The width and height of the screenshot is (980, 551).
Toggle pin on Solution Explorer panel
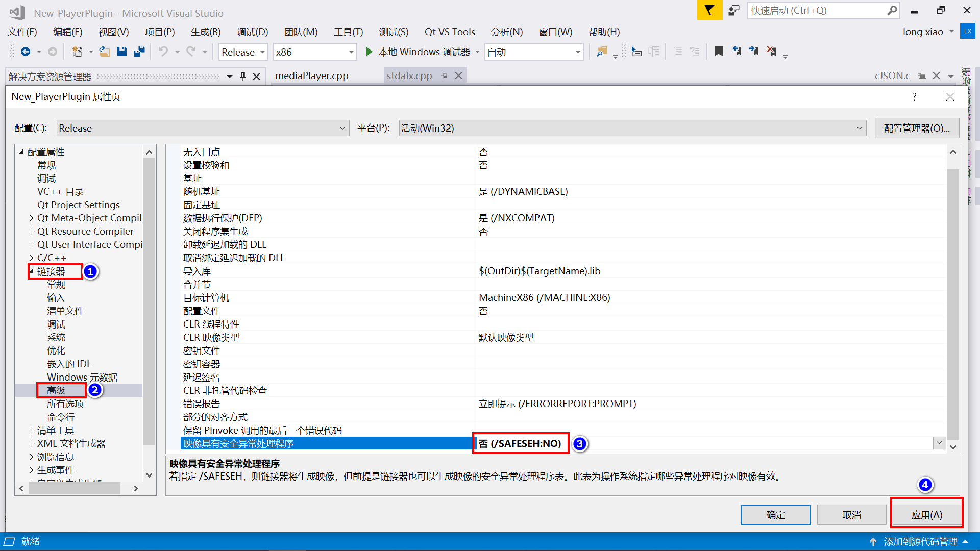(x=243, y=76)
